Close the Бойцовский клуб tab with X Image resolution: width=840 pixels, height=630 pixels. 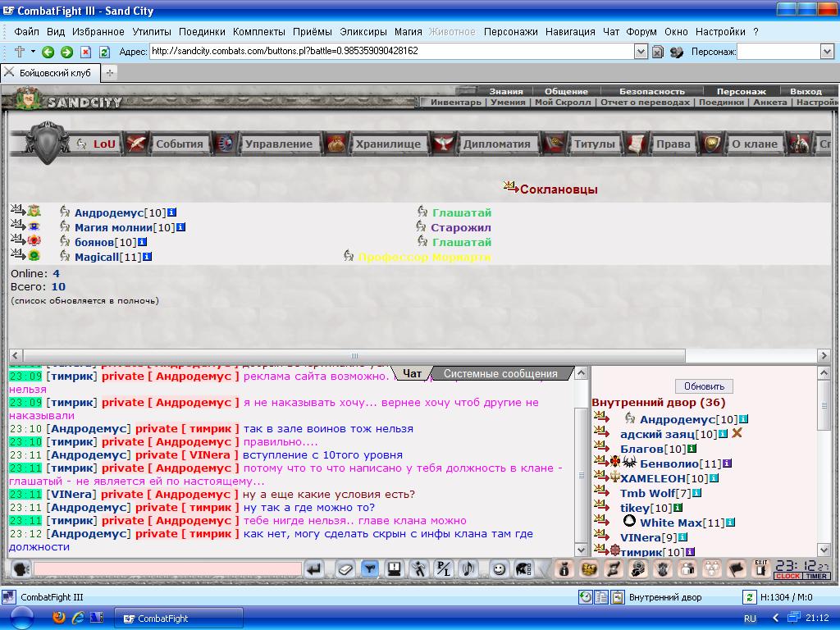click(9, 72)
